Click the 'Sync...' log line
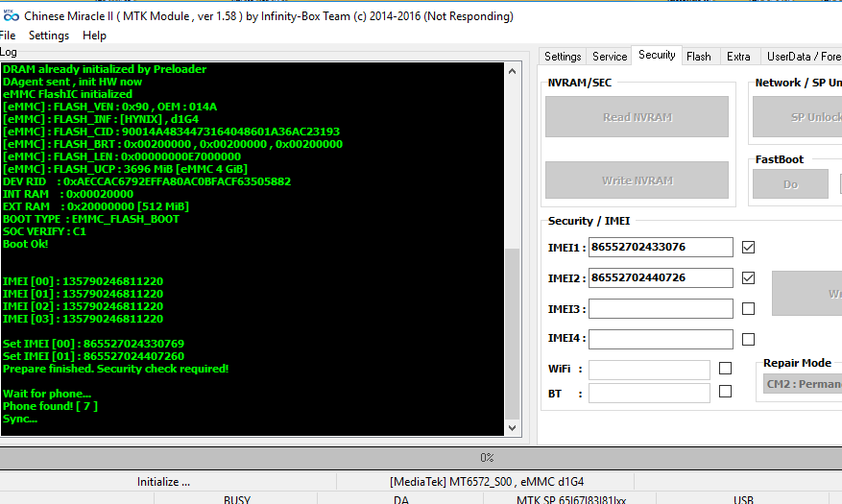Image resolution: width=842 pixels, height=504 pixels. pyautogui.click(x=20, y=419)
